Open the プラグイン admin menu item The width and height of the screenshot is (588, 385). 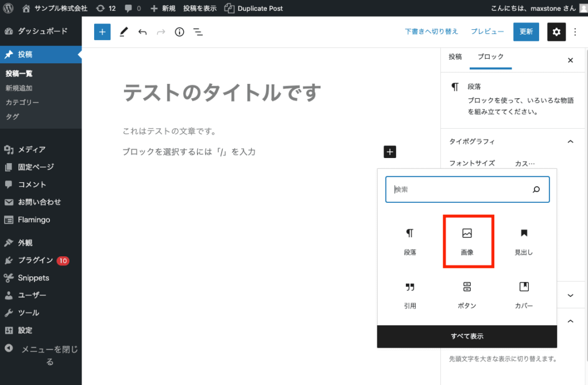[x=34, y=260]
